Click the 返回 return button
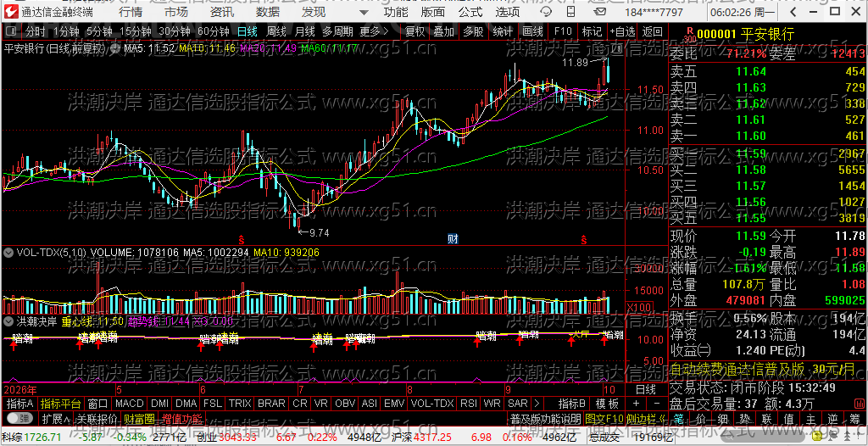Screen dimensions: 868x446 coord(653,31)
